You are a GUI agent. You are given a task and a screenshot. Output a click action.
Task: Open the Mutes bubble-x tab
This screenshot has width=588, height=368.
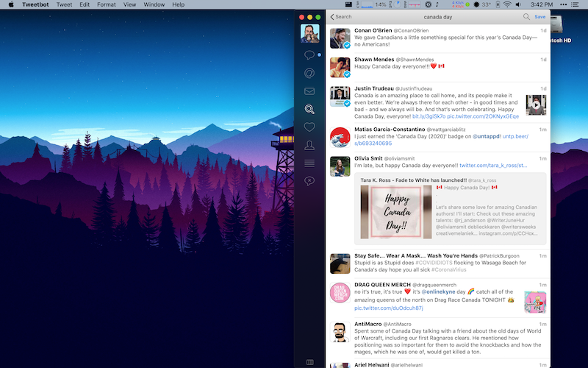coord(309,181)
